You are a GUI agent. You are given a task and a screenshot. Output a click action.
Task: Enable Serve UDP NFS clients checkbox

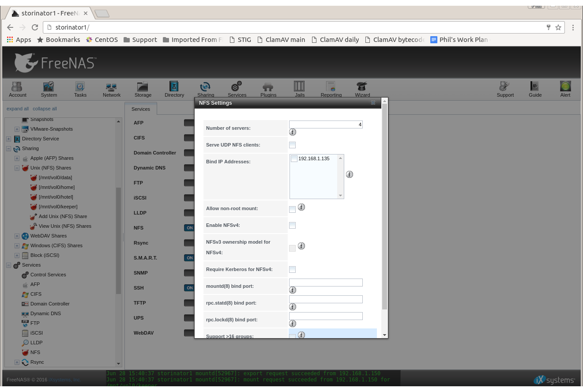(x=292, y=145)
